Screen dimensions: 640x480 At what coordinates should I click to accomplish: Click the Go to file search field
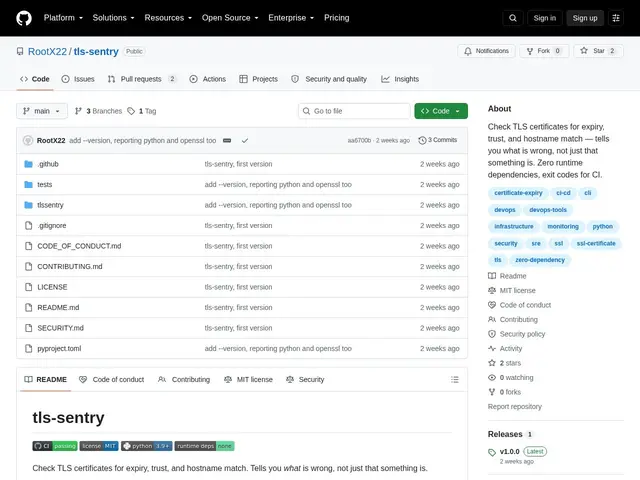point(354,111)
